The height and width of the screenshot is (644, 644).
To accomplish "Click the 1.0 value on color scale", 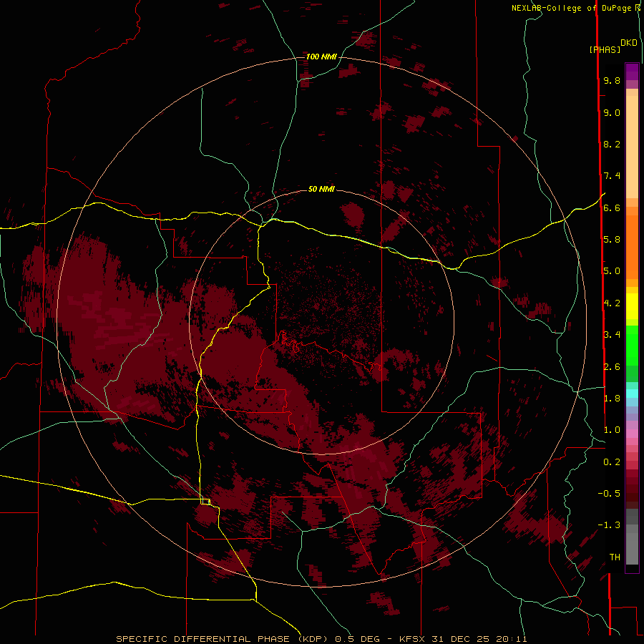I will pyautogui.click(x=612, y=430).
